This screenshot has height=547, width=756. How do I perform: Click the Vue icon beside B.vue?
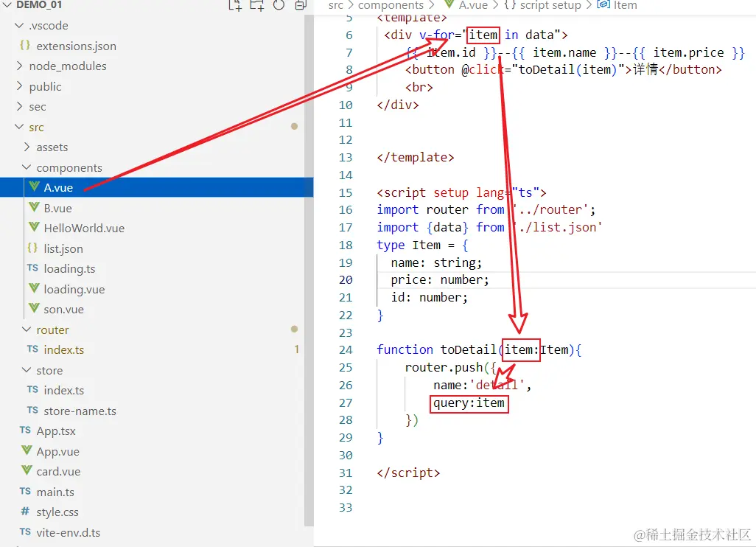(x=34, y=207)
